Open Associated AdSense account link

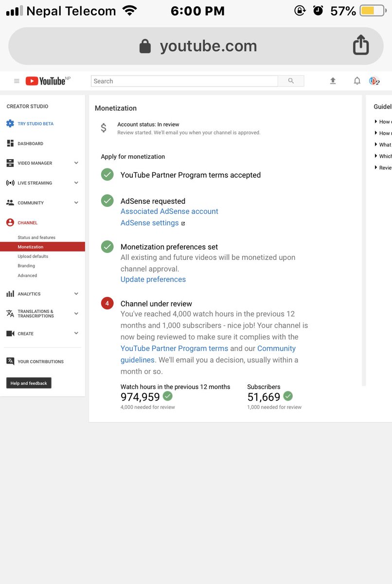[169, 211]
